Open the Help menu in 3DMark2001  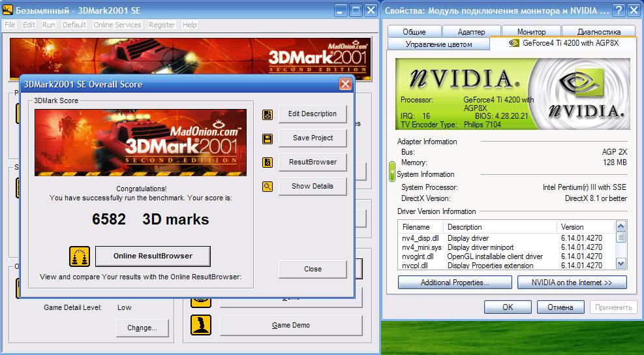[x=189, y=25]
